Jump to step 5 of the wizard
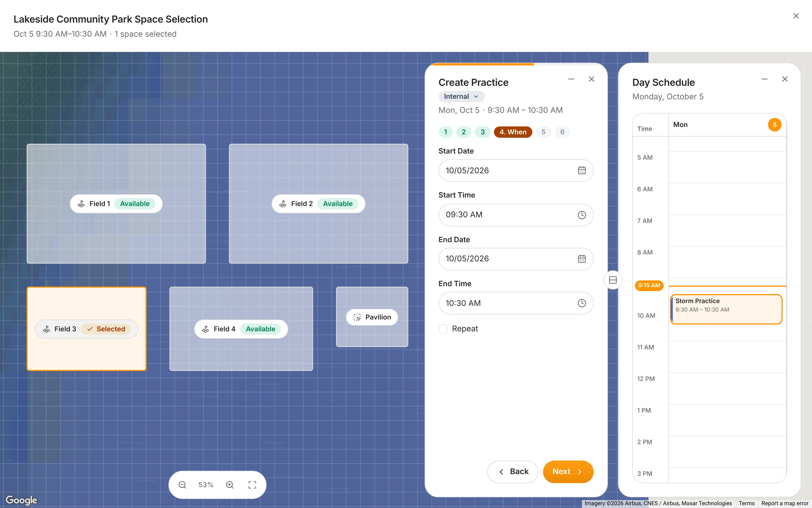Viewport: 812px width, 508px height. click(x=543, y=132)
